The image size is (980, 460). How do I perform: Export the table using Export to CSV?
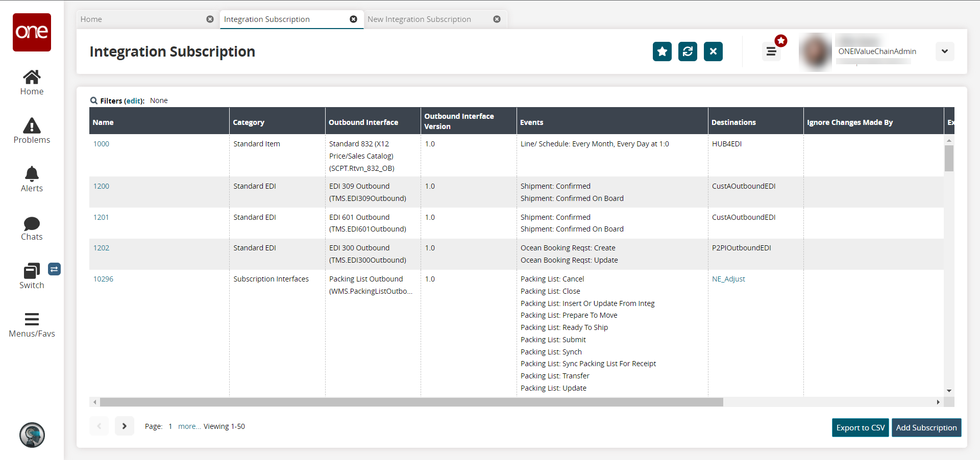point(860,428)
